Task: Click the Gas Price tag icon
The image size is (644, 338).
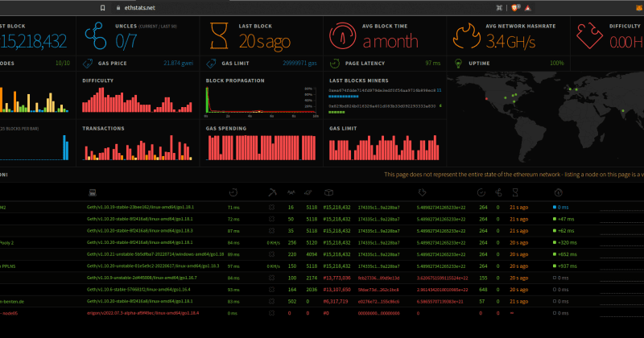Action: coord(88,64)
